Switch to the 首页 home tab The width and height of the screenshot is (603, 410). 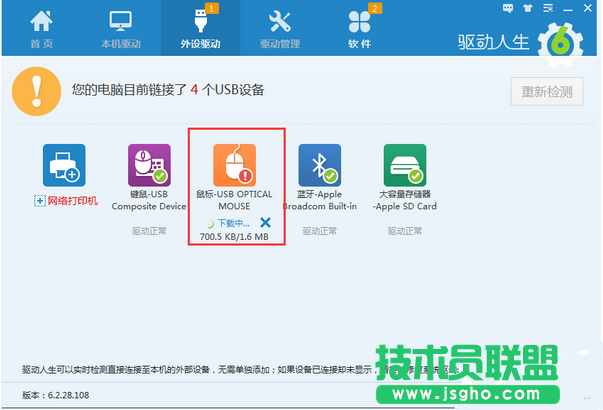[42, 29]
